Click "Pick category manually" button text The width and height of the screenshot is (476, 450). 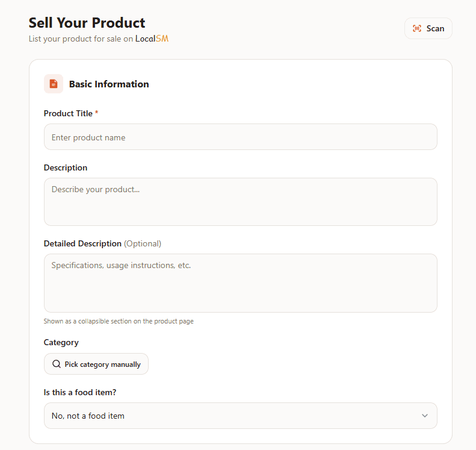pos(103,364)
